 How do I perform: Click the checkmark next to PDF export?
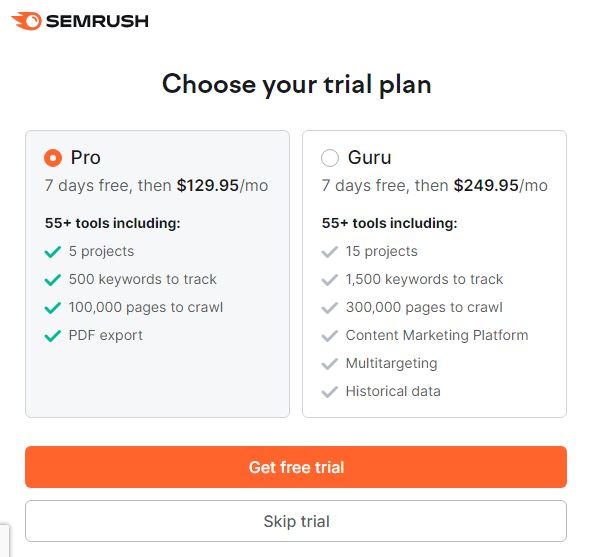click(x=53, y=336)
